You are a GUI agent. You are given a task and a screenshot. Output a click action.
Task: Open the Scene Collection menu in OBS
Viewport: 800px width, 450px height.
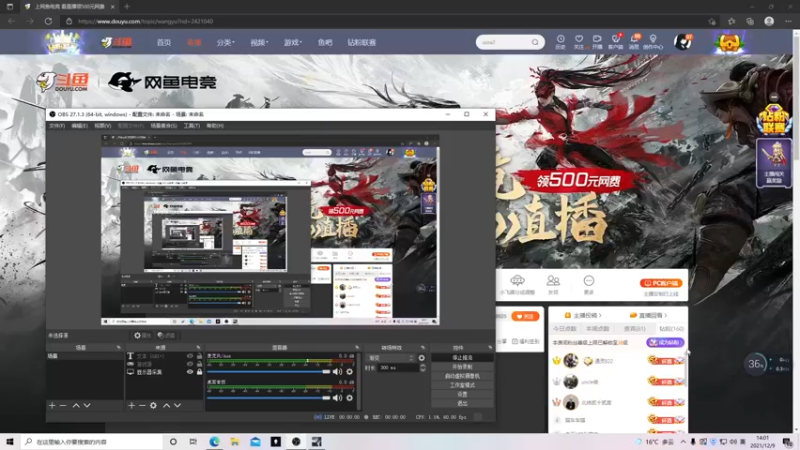pos(164,126)
